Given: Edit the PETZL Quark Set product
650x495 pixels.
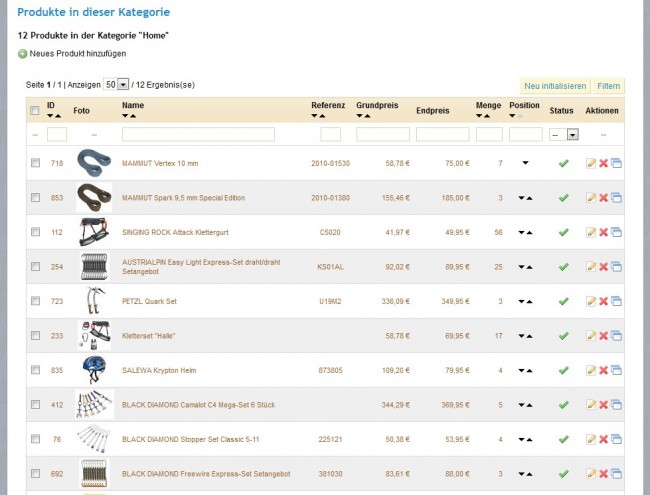Looking at the screenshot, I should (x=591, y=301).
